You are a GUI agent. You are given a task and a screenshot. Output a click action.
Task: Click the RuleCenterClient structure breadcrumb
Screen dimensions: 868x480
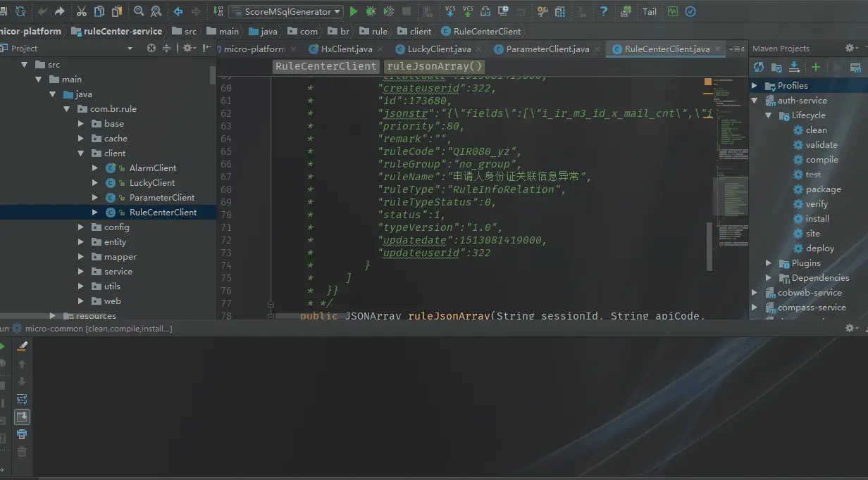coord(326,66)
